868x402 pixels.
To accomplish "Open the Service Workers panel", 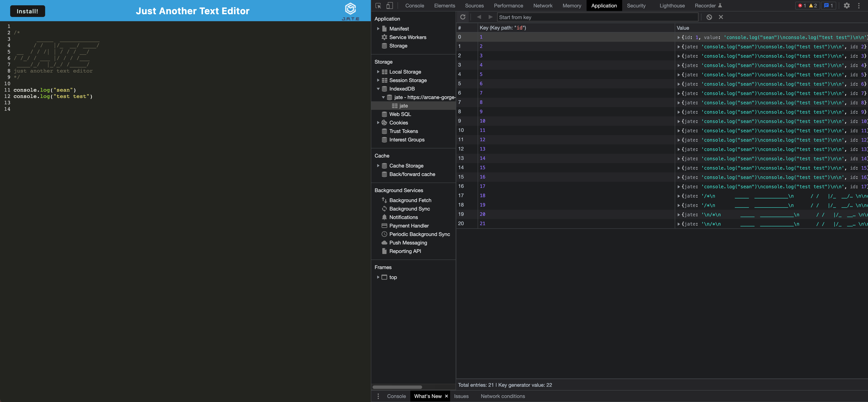I will (x=407, y=37).
